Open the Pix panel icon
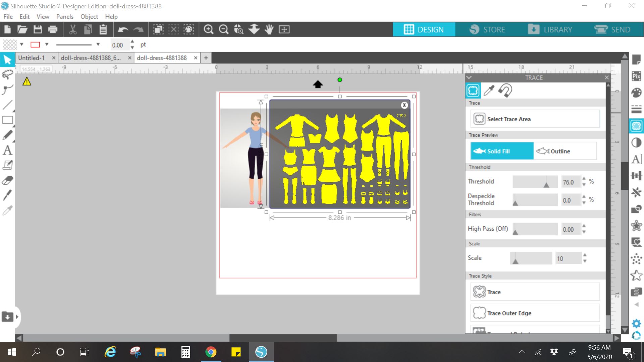Viewport: 644px width, 362px height. pos(636,76)
